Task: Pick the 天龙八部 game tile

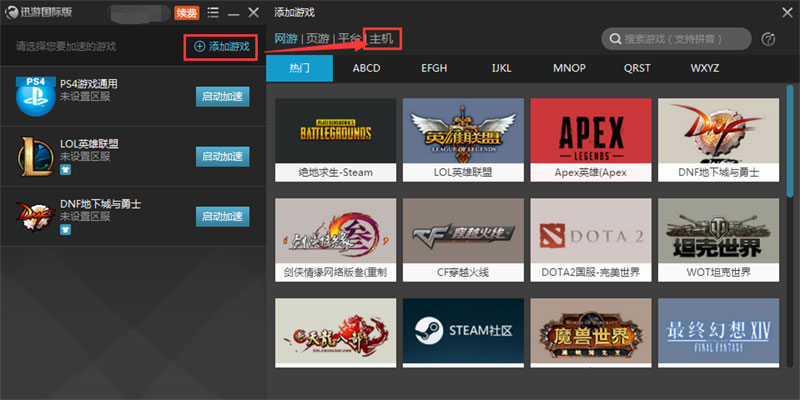Action: pyautogui.click(x=336, y=333)
